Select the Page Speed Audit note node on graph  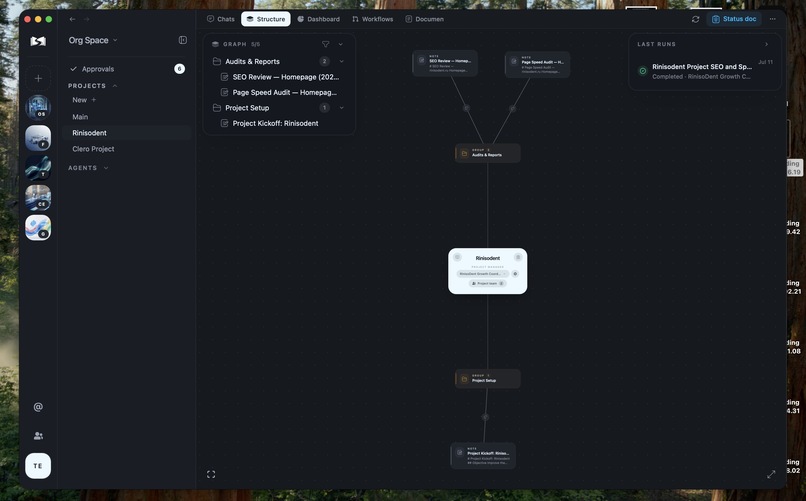[x=538, y=64]
